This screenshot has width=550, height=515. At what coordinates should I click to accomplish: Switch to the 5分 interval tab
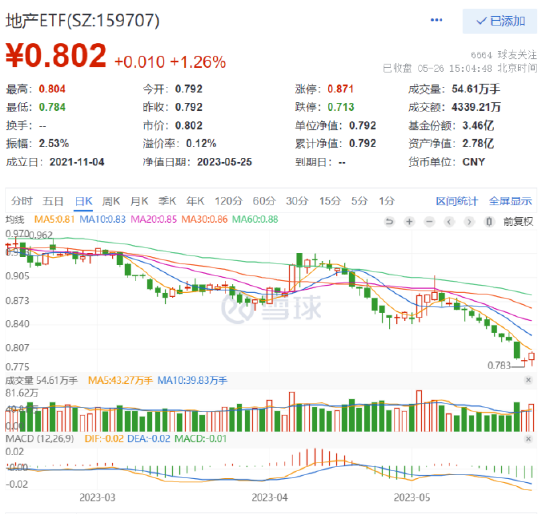click(x=359, y=201)
